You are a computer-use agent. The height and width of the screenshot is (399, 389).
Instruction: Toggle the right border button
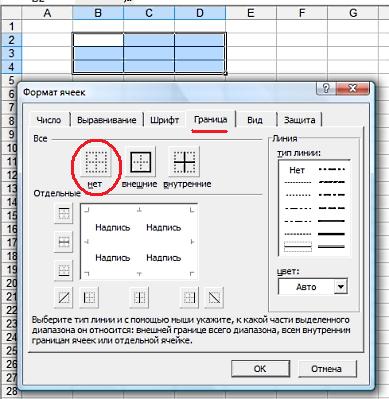pyautogui.click(x=189, y=297)
